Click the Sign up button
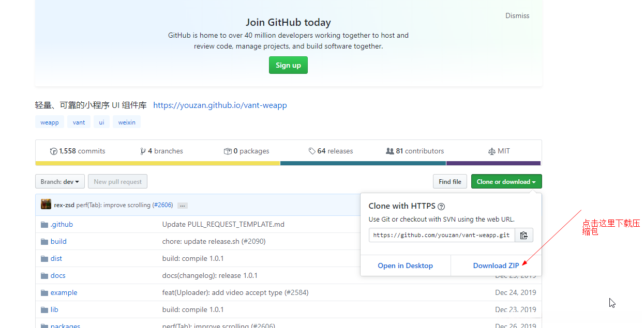This screenshot has width=644, height=328. click(288, 65)
